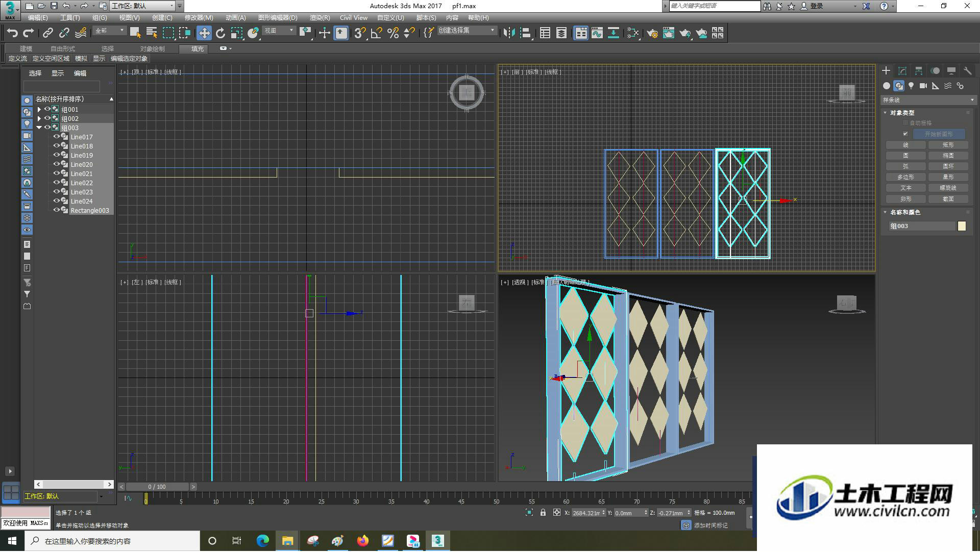Choose the Select Object tool

(135, 33)
